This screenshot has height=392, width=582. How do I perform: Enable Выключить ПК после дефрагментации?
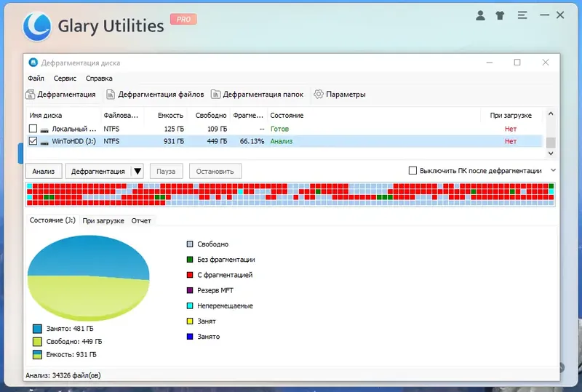coord(412,170)
